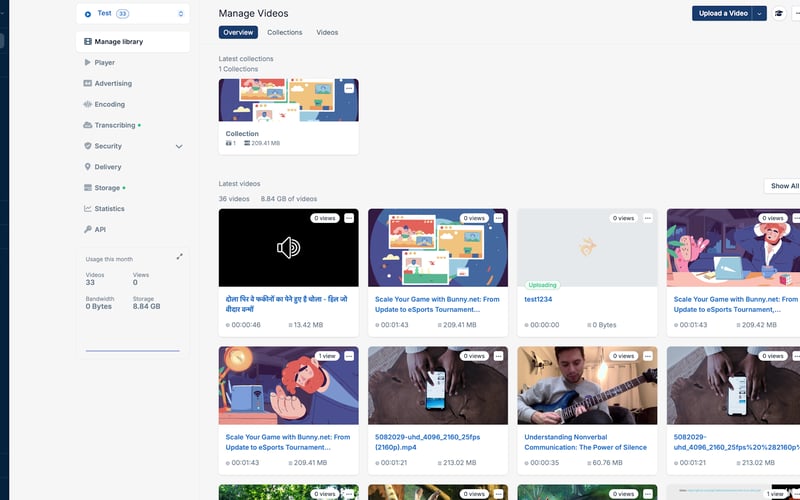This screenshot has height=500, width=800.
Task: Open the black audio speaker video thumbnail
Action: click(x=289, y=247)
